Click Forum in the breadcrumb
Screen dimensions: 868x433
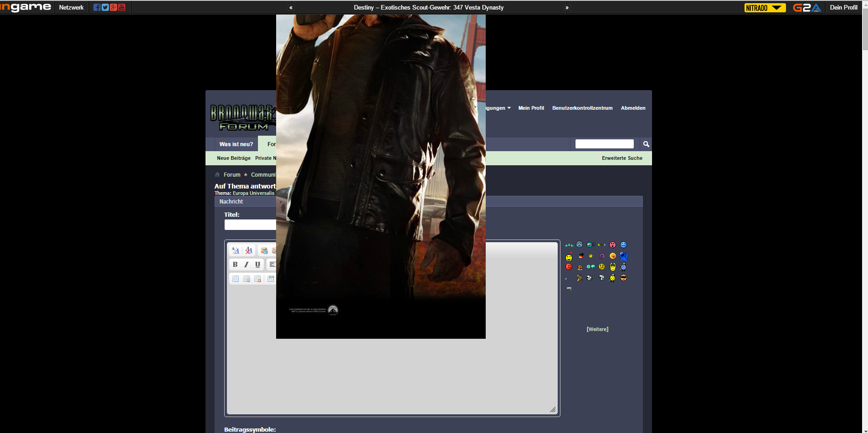coord(232,175)
